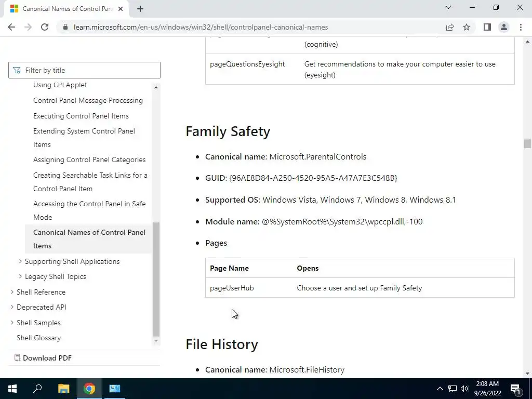Open Accessing the Control Panel in Safe Mode

click(89, 210)
